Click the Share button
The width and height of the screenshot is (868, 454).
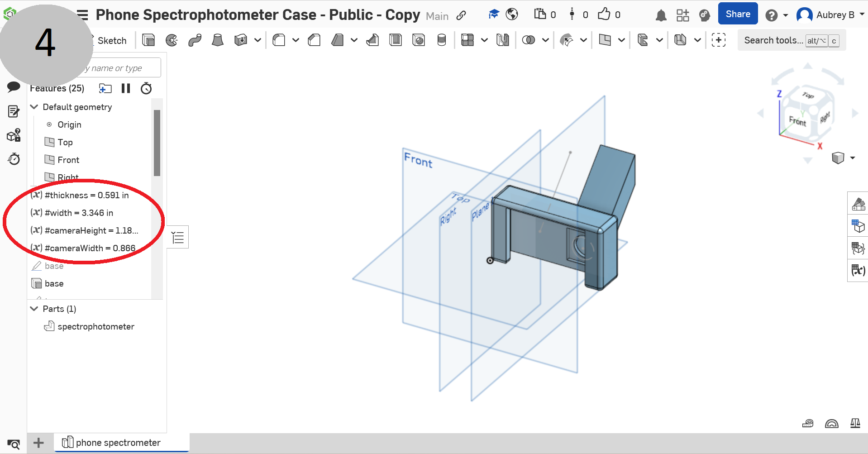click(x=738, y=14)
